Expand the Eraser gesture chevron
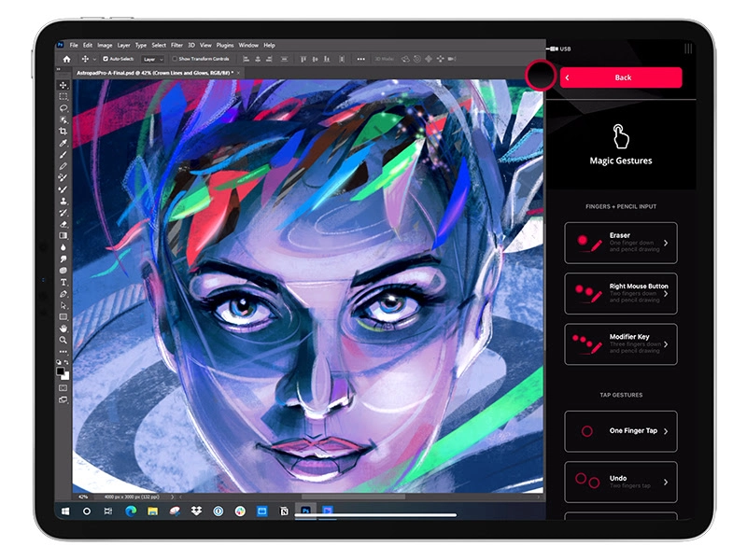This screenshot has height=560, width=747. (666, 243)
